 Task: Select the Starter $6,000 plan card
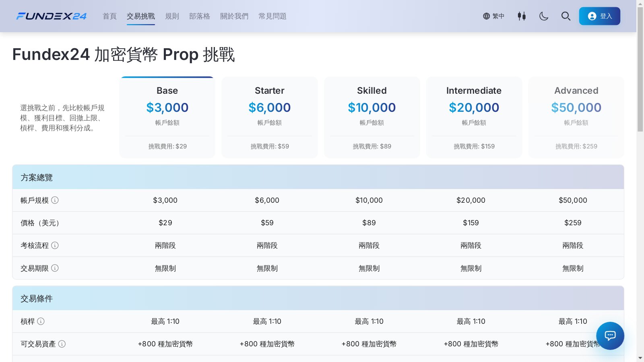pos(270,117)
